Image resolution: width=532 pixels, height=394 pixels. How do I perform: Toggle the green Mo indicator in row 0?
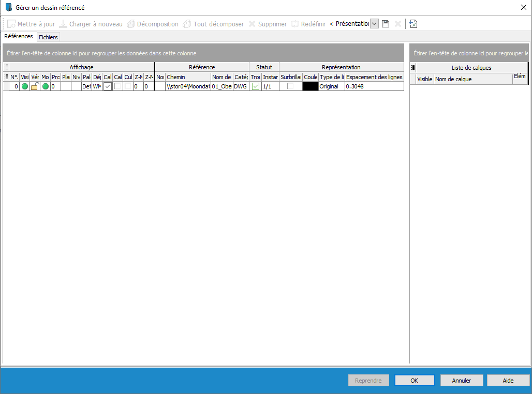click(x=46, y=86)
